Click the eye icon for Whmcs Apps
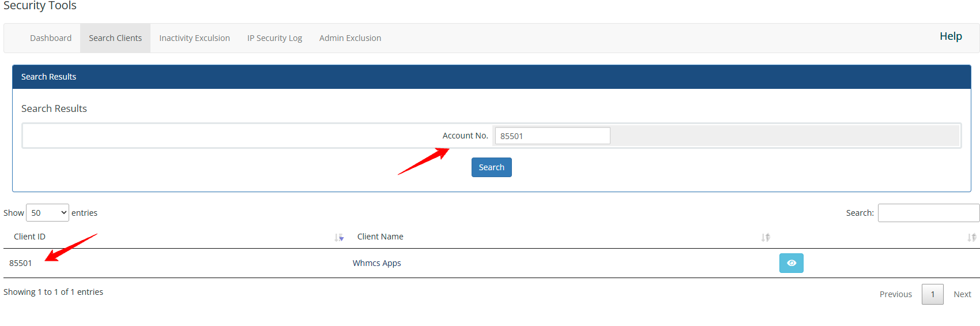This screenshot has width=980, height=326. [791, 263]
